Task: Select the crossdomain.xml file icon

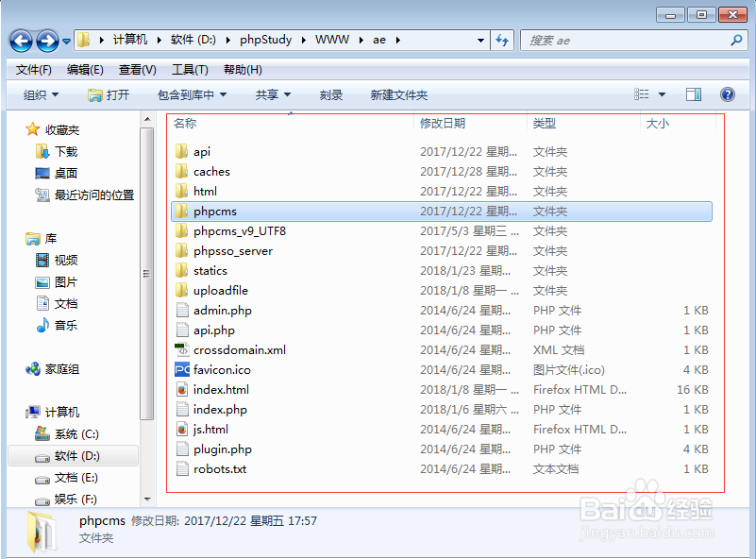Action: (x=182, y=349)
